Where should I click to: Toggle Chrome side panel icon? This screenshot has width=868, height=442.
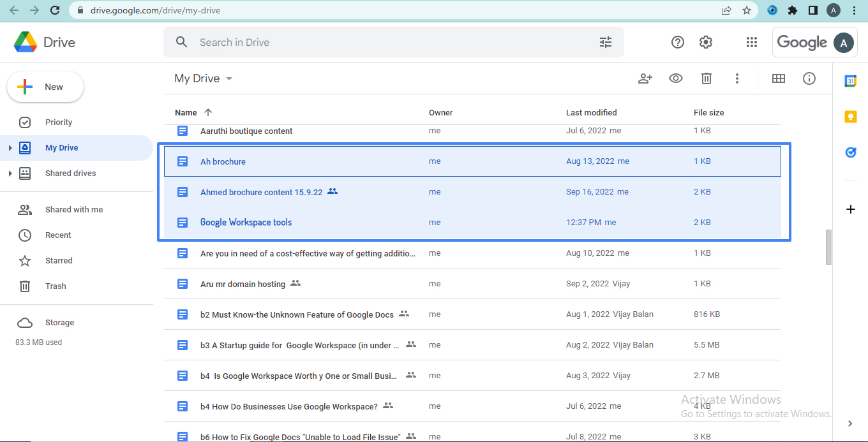coord(813,10)
